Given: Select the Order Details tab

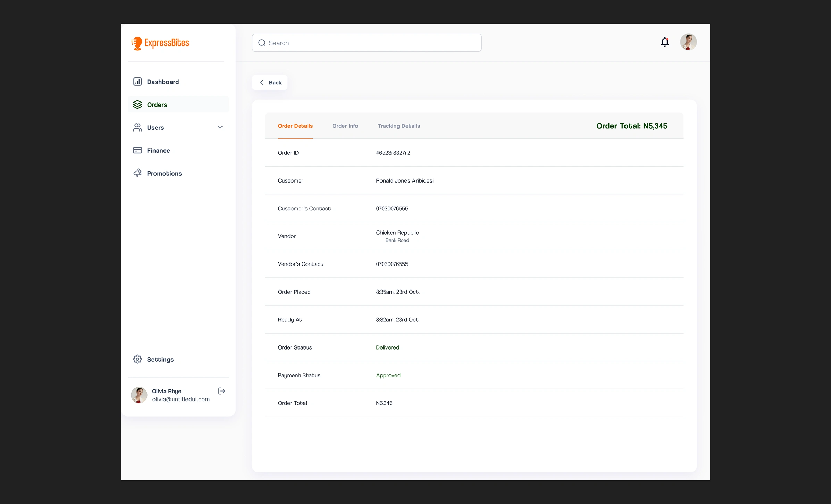Looking at the screenshot, I should (x=295, y=126).
